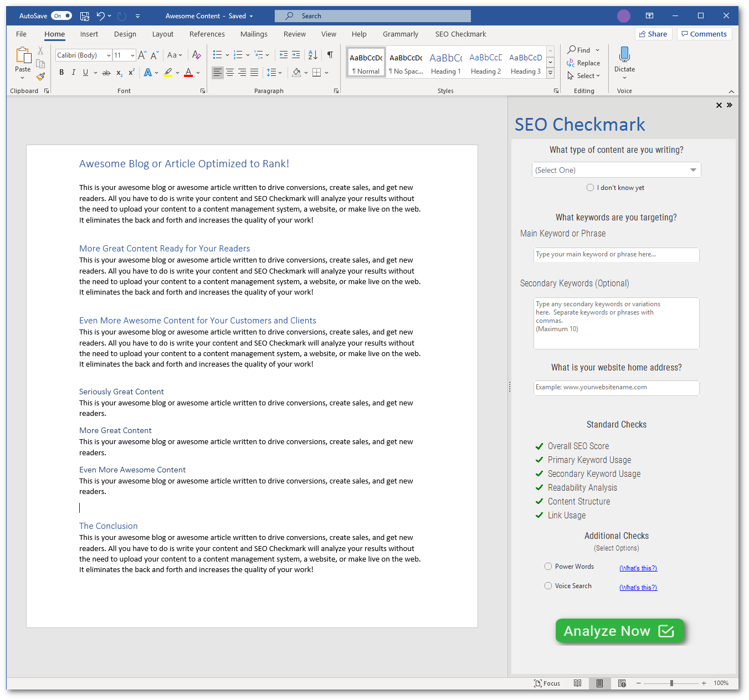The height and width of the screenshot is (700, 749).
Task: Click What's this link beside Voice Search
Action: [638, 588]
